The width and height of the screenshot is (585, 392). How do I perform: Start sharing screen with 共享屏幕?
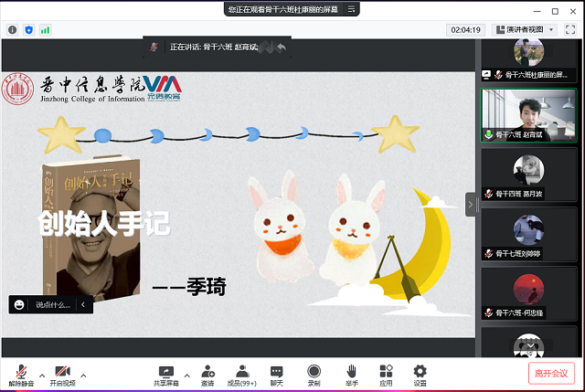(x=166, y=376)
